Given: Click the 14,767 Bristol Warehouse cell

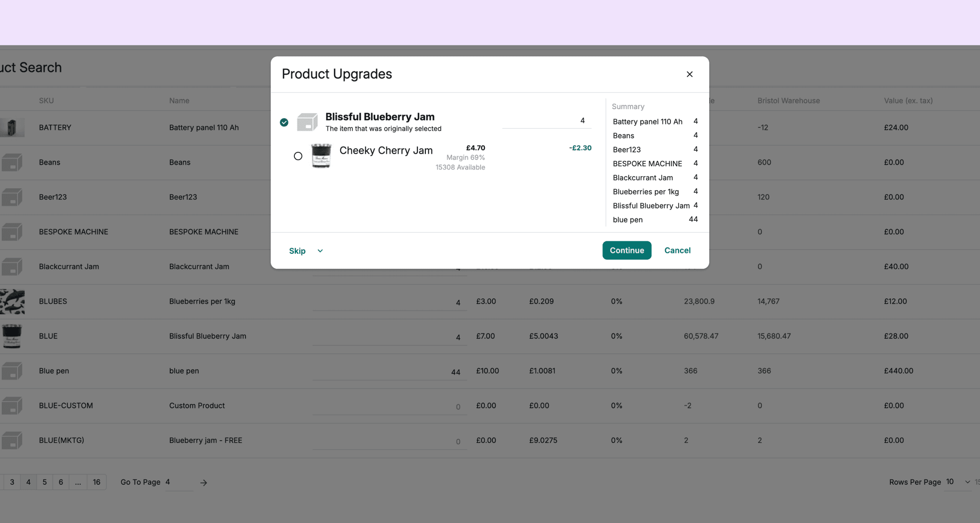Looking at the screenshot, I should [768, 302].
